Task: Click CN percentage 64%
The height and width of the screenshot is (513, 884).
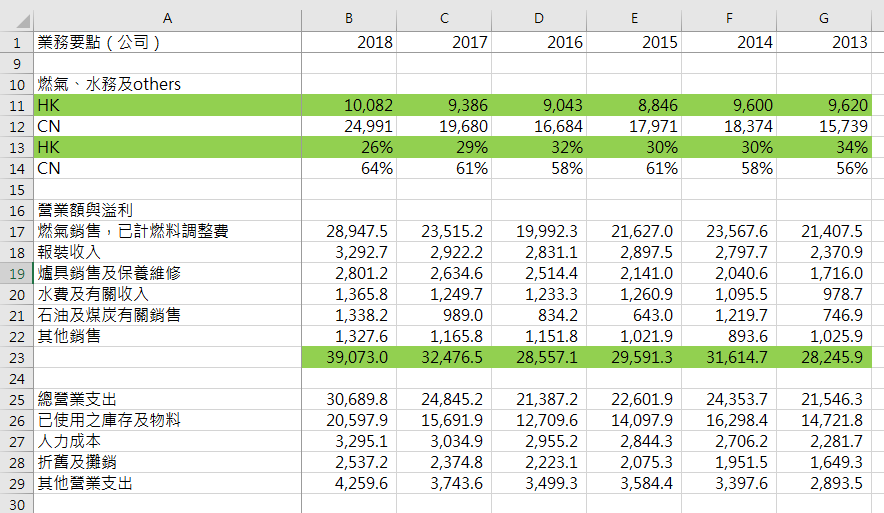Action: (349, 169)
